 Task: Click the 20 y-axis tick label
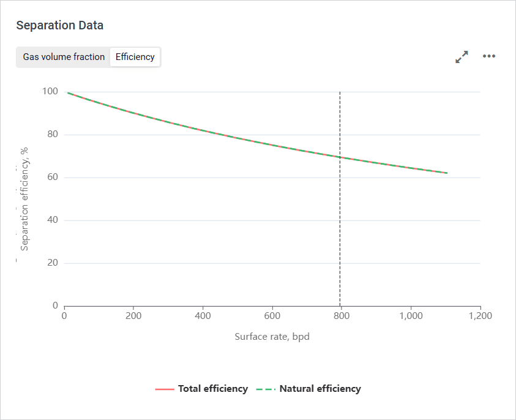(x=52, y=263)
